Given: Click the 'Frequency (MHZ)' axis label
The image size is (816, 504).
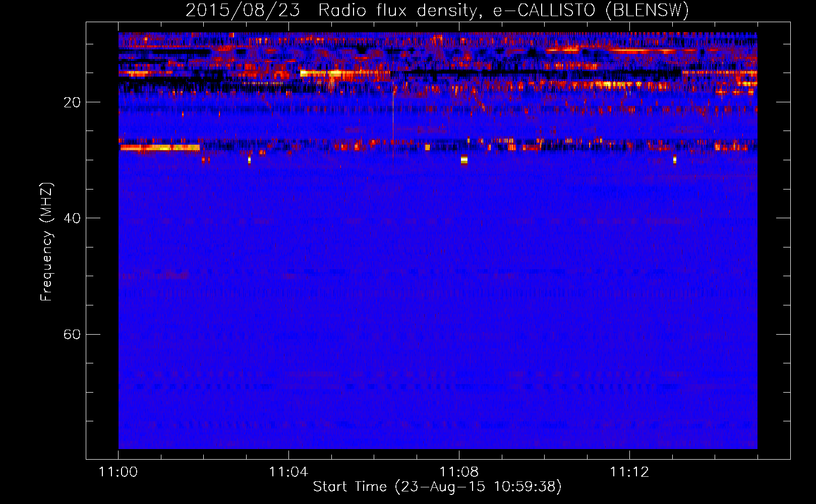Looking at the screenshot, I should [x=46, y=242].
